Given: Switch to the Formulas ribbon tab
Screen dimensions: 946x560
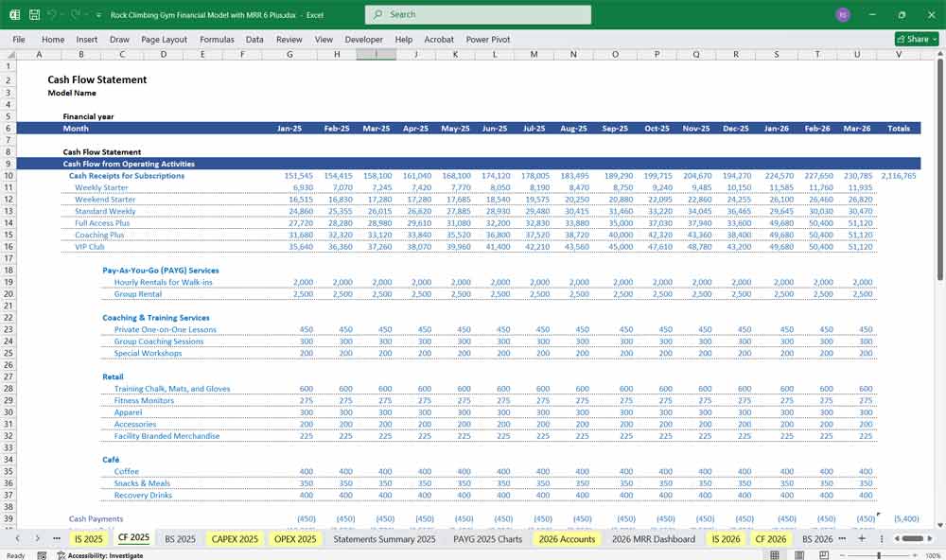Looking at the screenshot, I should [x=217, y=40].
